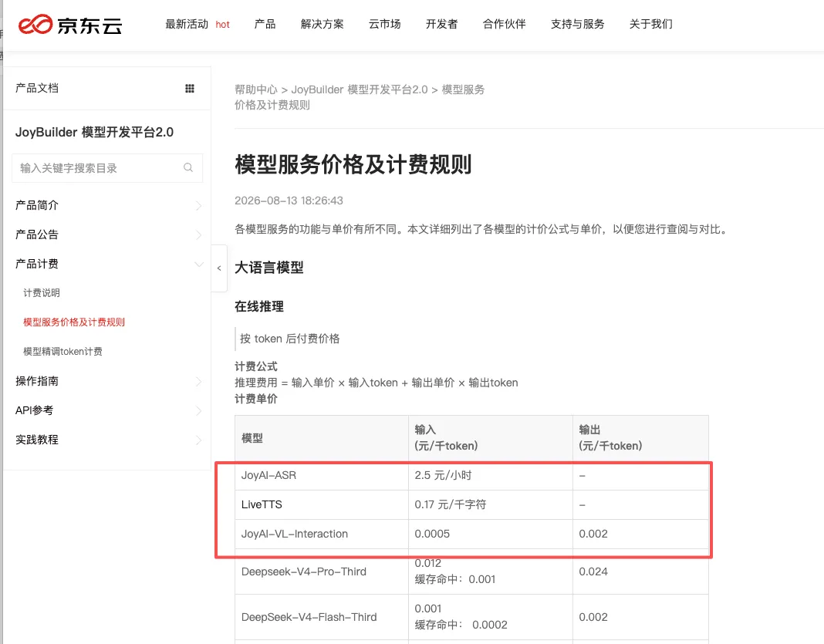Collapse the 产品计费 section chevron
The image size is (824, 644).
click(198, 265)
